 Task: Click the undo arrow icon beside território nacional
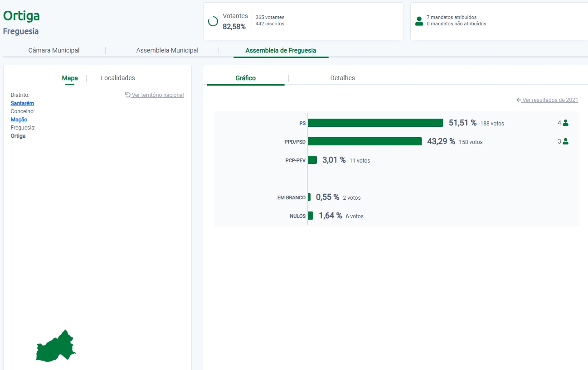point(128,95)
